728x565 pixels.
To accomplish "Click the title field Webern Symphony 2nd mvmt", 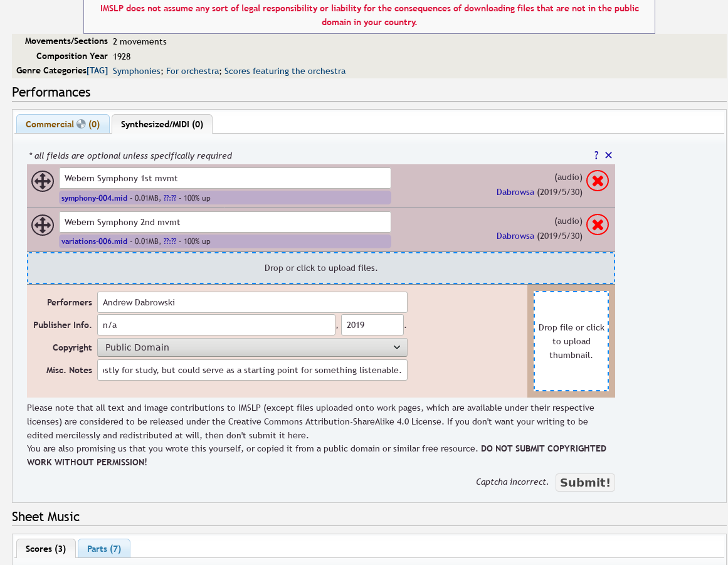I will point(224,222).
